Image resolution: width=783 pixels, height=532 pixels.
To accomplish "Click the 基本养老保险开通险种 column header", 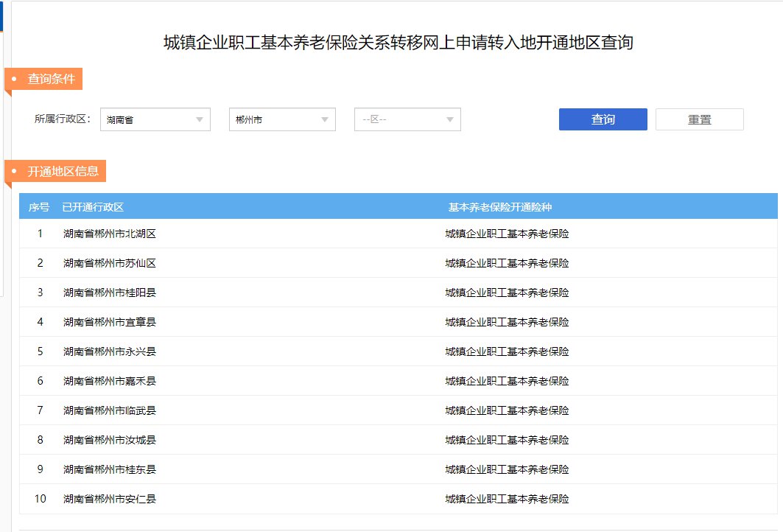I will click(499, 207).
